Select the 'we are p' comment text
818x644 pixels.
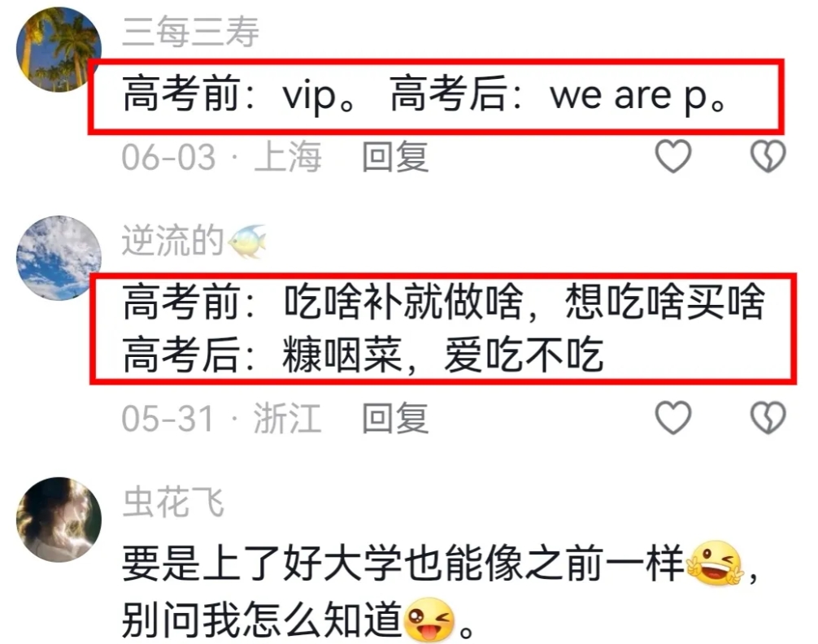tap(424, 95)
